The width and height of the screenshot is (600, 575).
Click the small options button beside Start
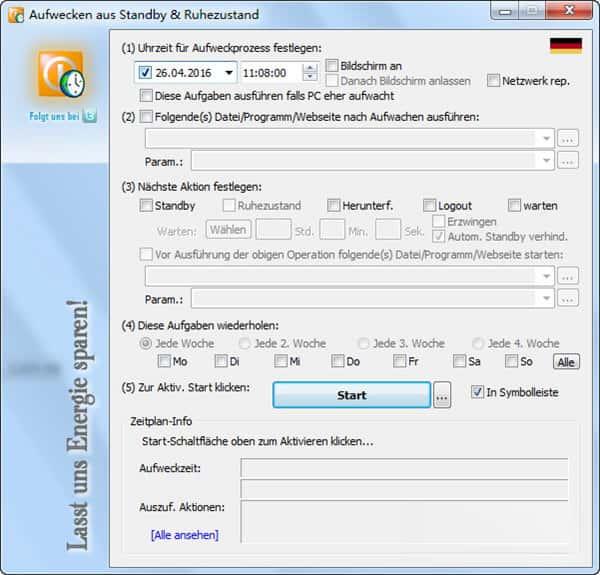(442, 395)
